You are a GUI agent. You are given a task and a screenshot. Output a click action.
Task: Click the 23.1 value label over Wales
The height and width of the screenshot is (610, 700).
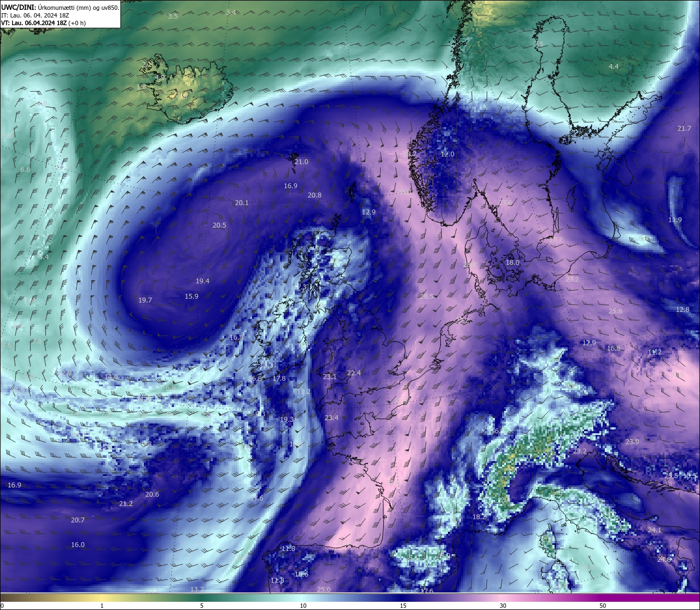click(x=330, y=377)
